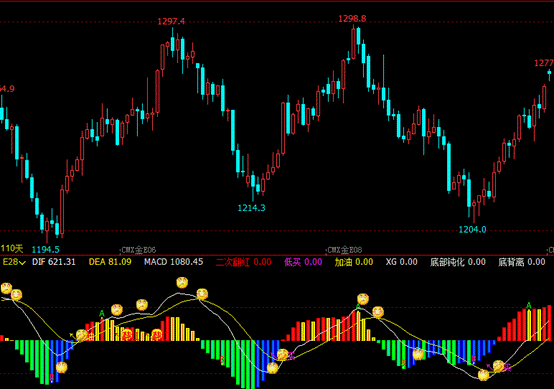This screenshot has height=389, width=554.
Task: Click the MACD 1080.45 label
Action: (x=173, y=262)
